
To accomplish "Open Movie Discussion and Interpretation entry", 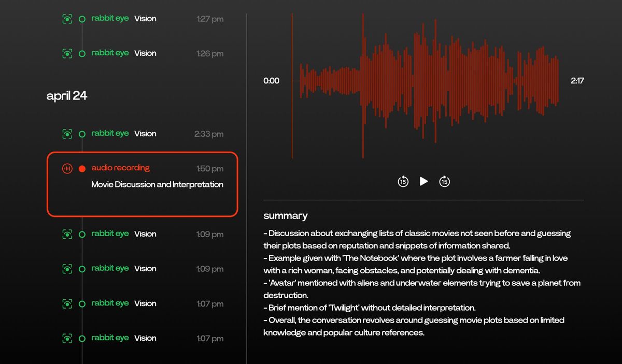I will (157, 184).
